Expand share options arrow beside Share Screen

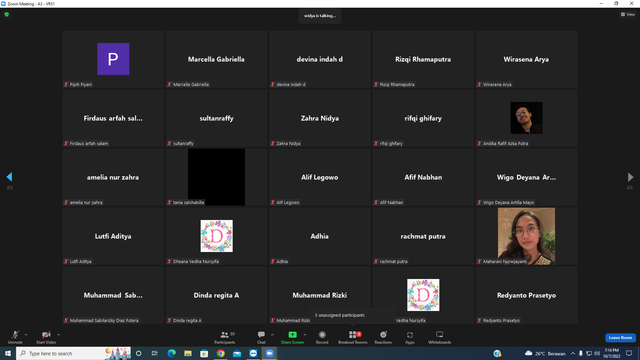(305, 335)
